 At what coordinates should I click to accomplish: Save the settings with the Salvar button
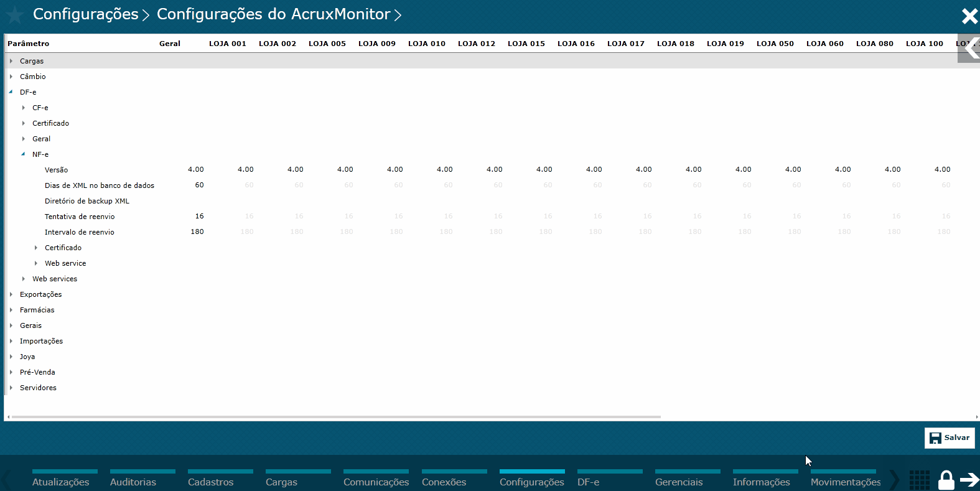click(x=950, y=438)
